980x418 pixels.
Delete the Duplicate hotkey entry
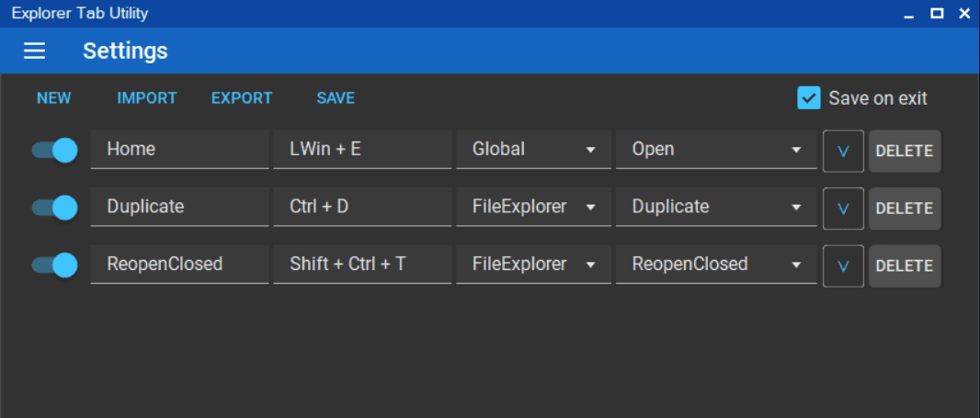904,209
